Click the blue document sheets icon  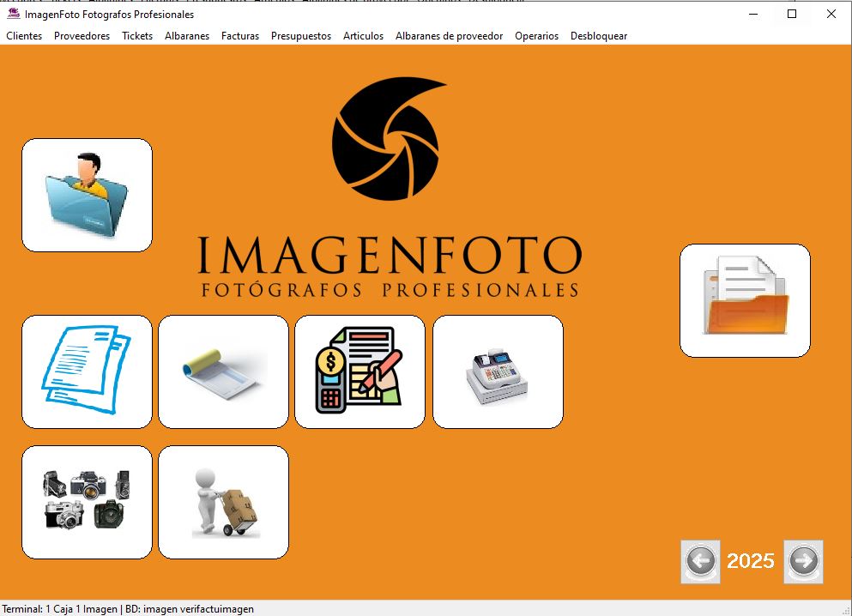87,371
